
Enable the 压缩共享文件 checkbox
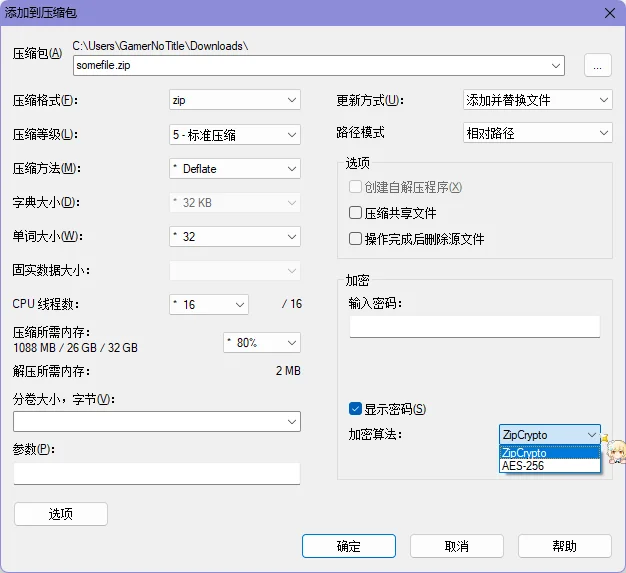pos(355,213)
